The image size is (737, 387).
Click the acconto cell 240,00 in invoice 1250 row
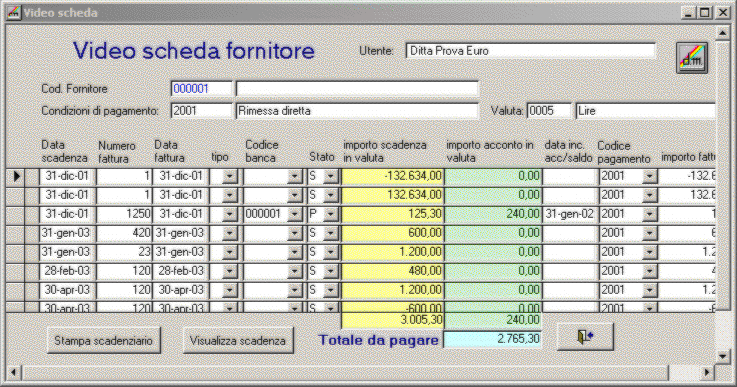tap(493, 214)
